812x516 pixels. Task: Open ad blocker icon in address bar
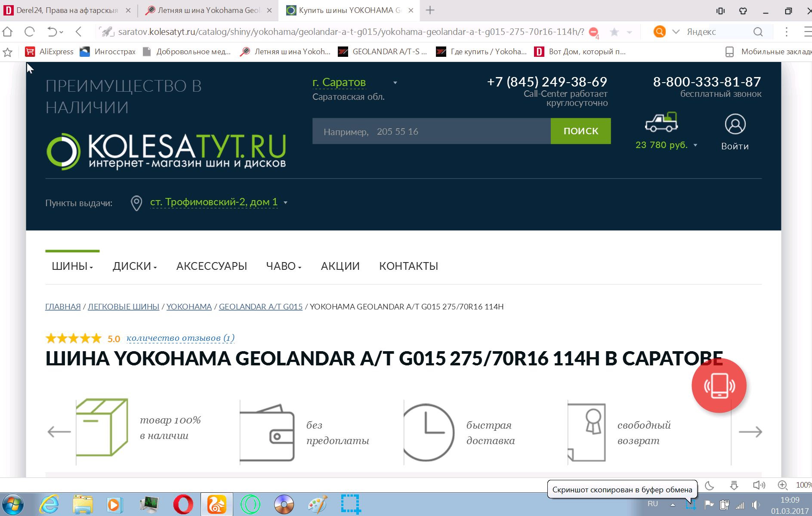pyautogui.click(x=593, y=32)
